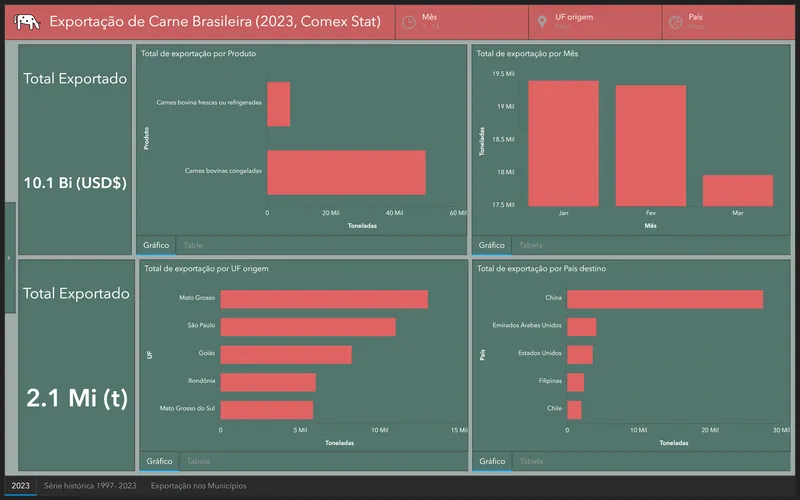Switch to Table tab in Produto chart
This screenshot has height=500, width=800.
193,245
